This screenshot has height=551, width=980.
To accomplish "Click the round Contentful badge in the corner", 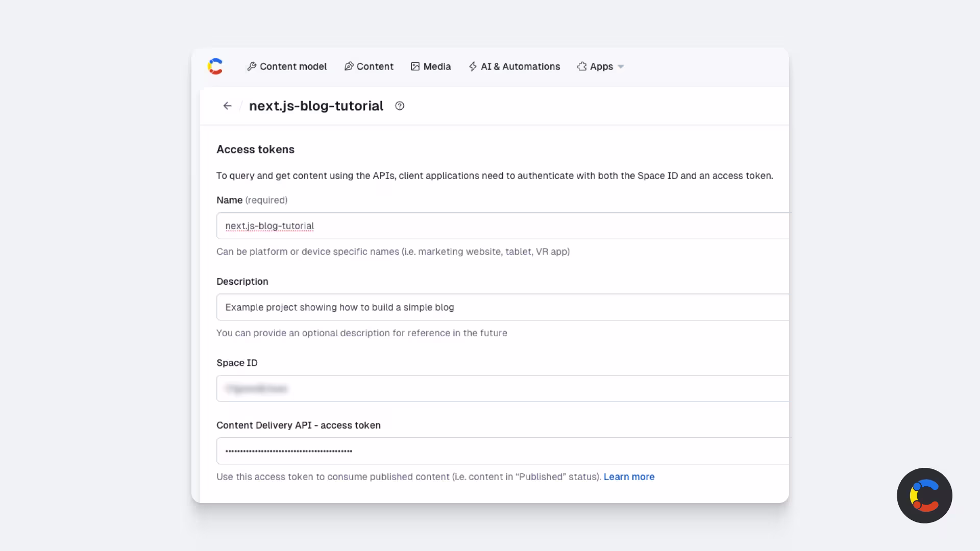I will coord(924,495).
